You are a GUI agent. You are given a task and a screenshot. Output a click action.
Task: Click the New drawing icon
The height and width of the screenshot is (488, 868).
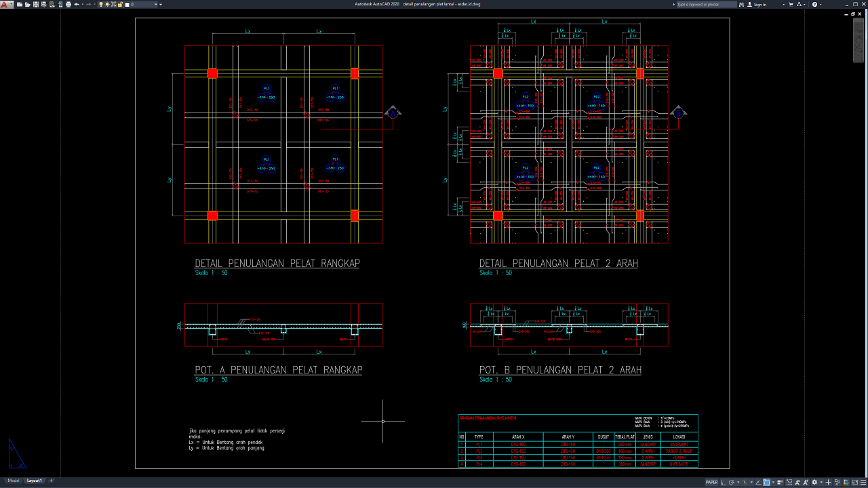click(x=19, y=5)
